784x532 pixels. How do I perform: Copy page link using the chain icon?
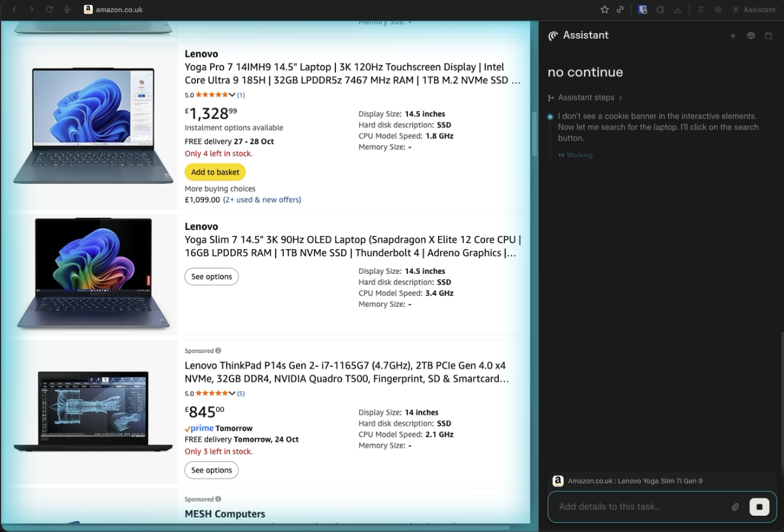[620, 10]
